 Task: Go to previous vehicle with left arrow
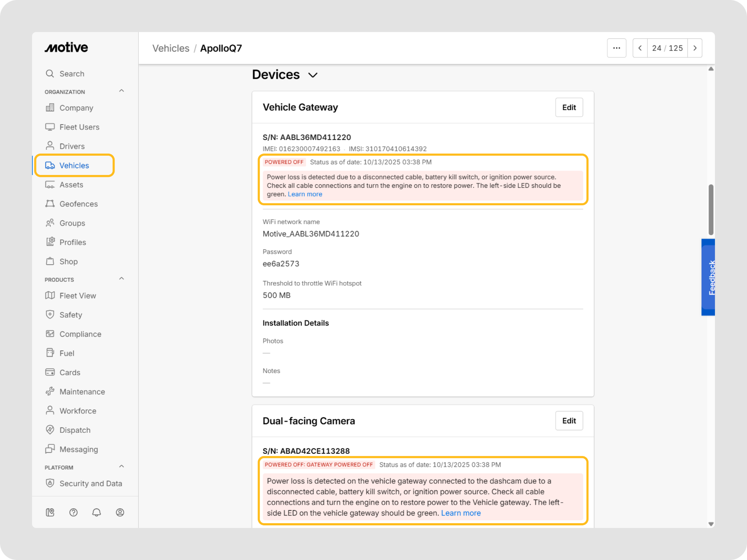[640, 48]
